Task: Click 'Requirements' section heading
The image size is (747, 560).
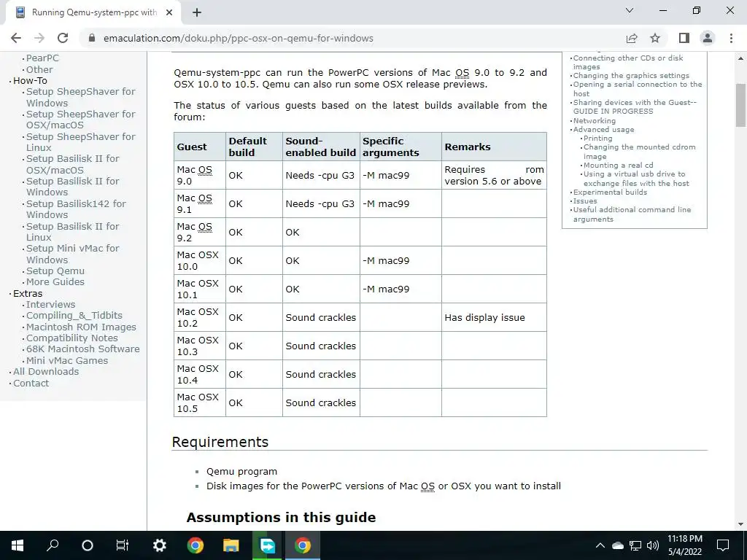Action: coord(220,442)
